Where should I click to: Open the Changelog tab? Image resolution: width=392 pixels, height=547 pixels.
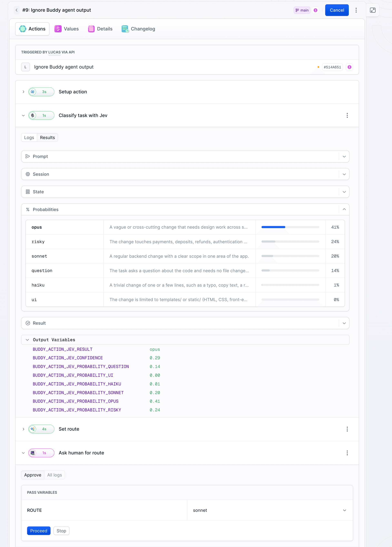(x=138, y=29)
